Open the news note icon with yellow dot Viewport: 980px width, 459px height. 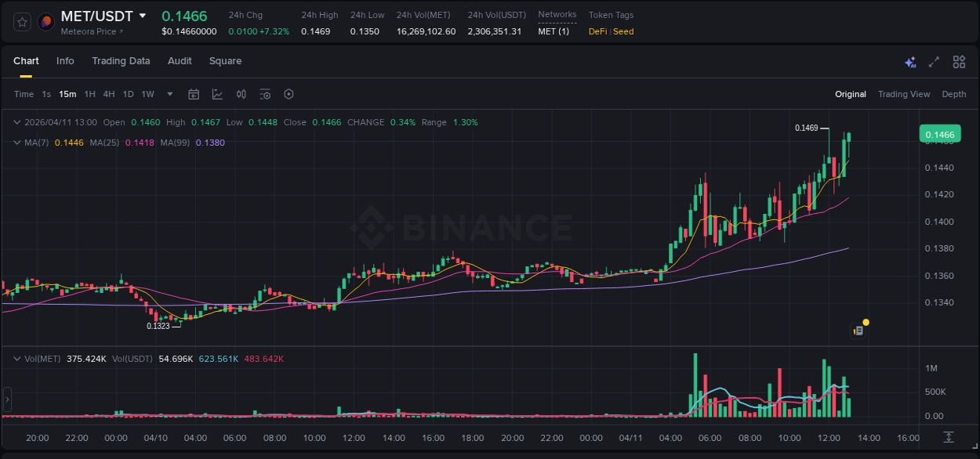859,330
